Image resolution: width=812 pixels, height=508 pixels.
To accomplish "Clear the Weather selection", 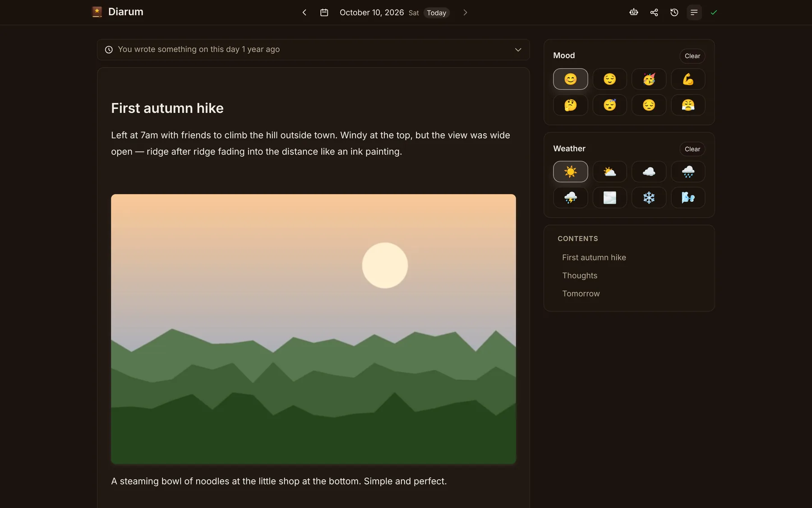I will tap(692, 149).
